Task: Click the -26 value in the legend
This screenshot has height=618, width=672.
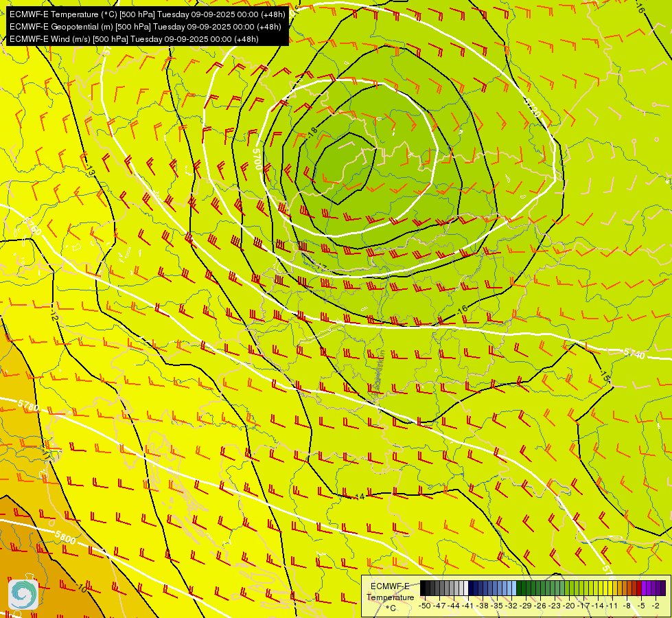Action: [541, 606]
